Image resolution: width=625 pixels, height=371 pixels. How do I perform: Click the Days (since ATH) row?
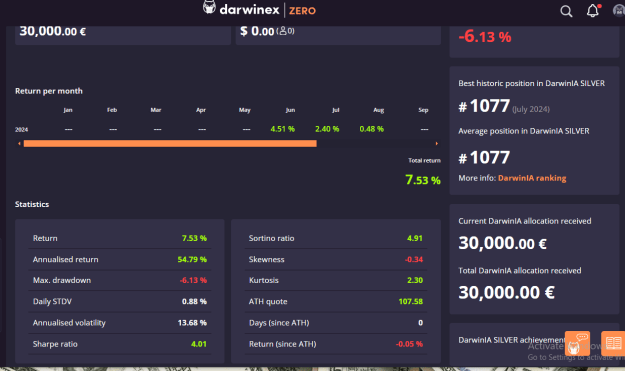[336, 323]
